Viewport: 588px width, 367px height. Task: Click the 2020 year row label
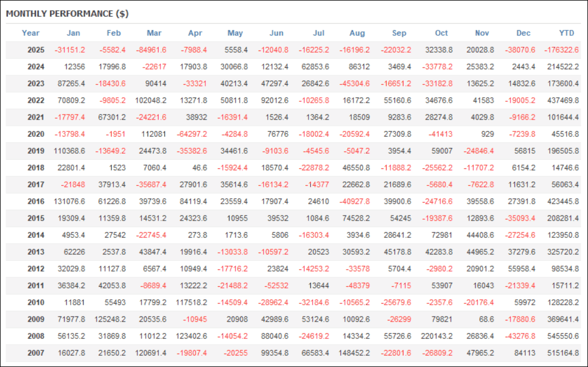[x=35, y=134]
